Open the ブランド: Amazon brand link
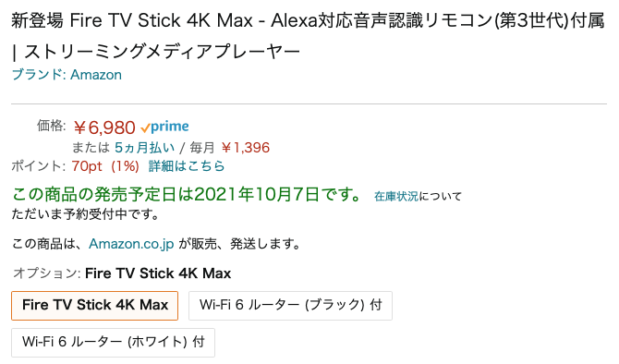The height and width of the screenshot is (364, 619). click(x=67, y=75)
